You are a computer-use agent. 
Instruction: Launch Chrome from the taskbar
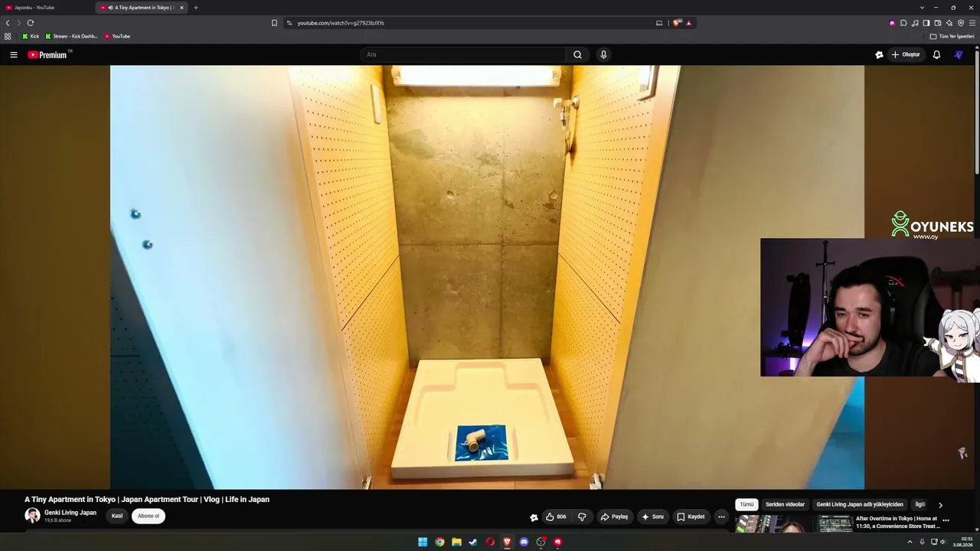pyautogui.click(x=439, y=542)
